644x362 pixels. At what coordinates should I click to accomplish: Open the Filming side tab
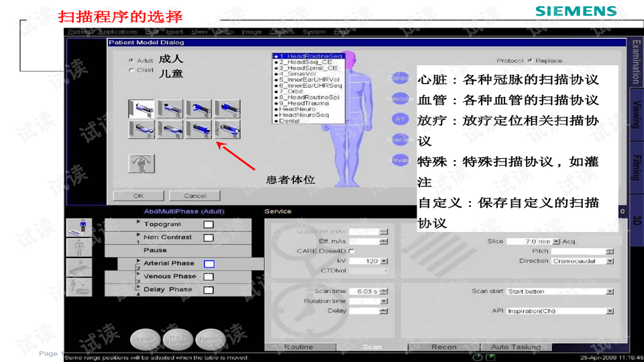click(x=636, y=168)
